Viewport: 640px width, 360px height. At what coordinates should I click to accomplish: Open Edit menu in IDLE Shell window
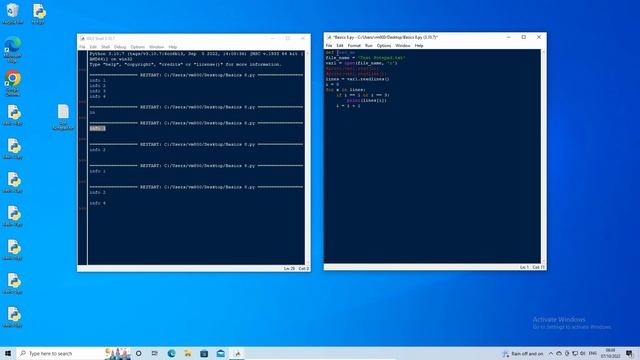click(x=93, y=47)
